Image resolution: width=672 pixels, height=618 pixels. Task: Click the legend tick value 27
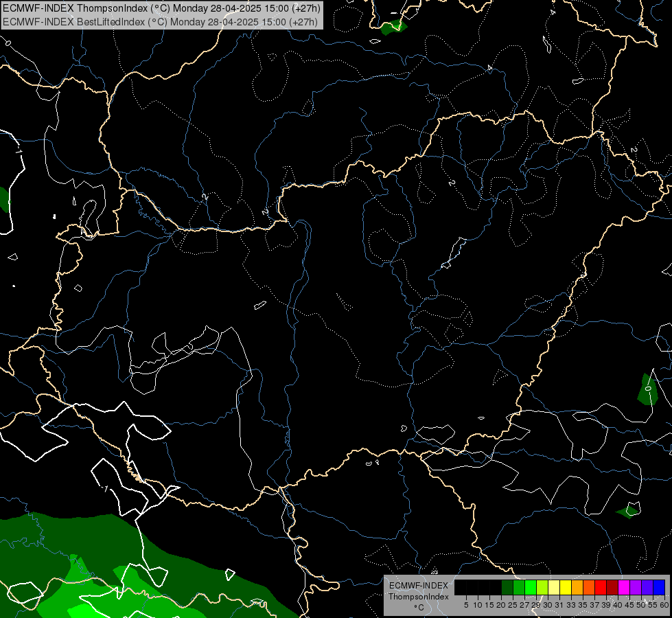[524, 605]
